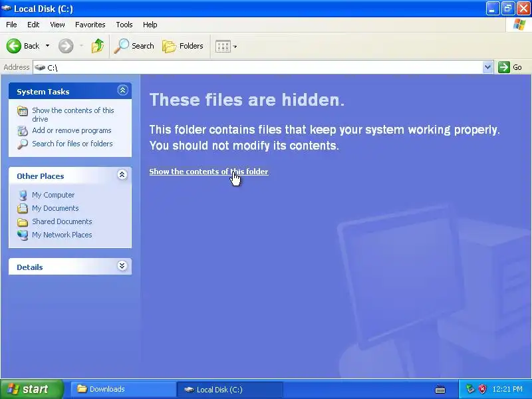Screen dimensions: 532x399
Task: Click the green Go arrow button
Action: 504,67
